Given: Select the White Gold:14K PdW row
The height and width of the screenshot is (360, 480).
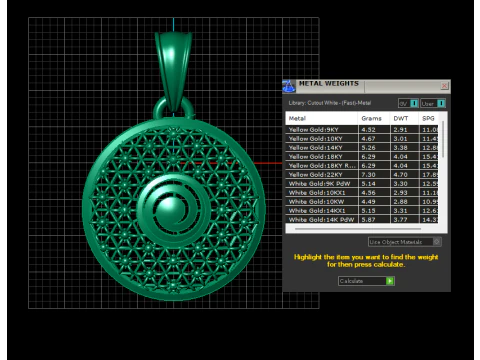Looking at the screenshot, I should click(362, 220).
